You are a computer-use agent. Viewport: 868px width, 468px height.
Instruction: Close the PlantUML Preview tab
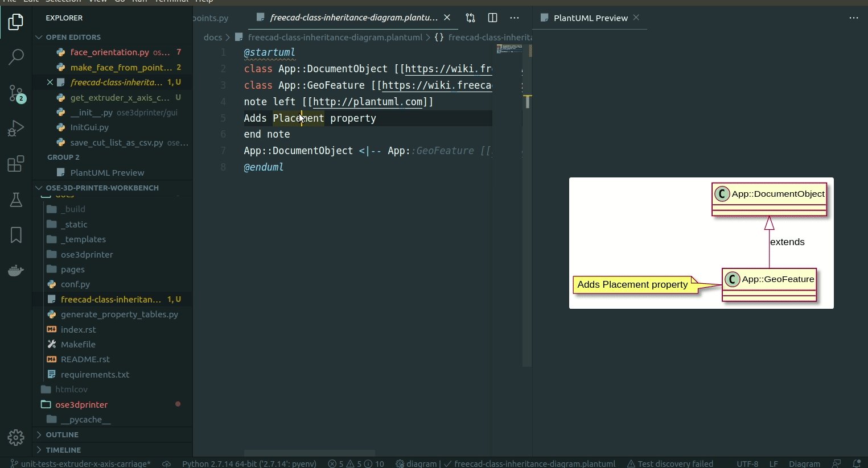click(x=636, y=18)
